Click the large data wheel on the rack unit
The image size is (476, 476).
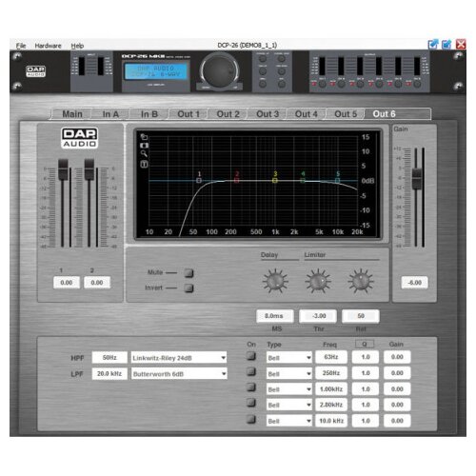pos(219,70)
